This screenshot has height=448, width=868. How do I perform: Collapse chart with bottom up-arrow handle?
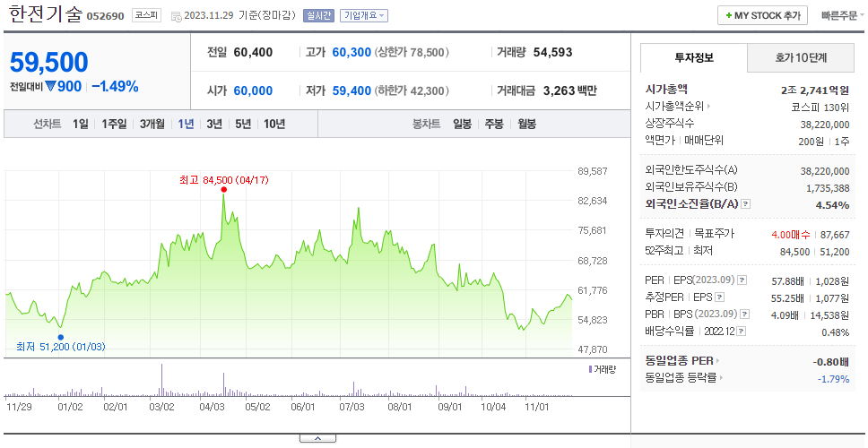coord(317,438)
